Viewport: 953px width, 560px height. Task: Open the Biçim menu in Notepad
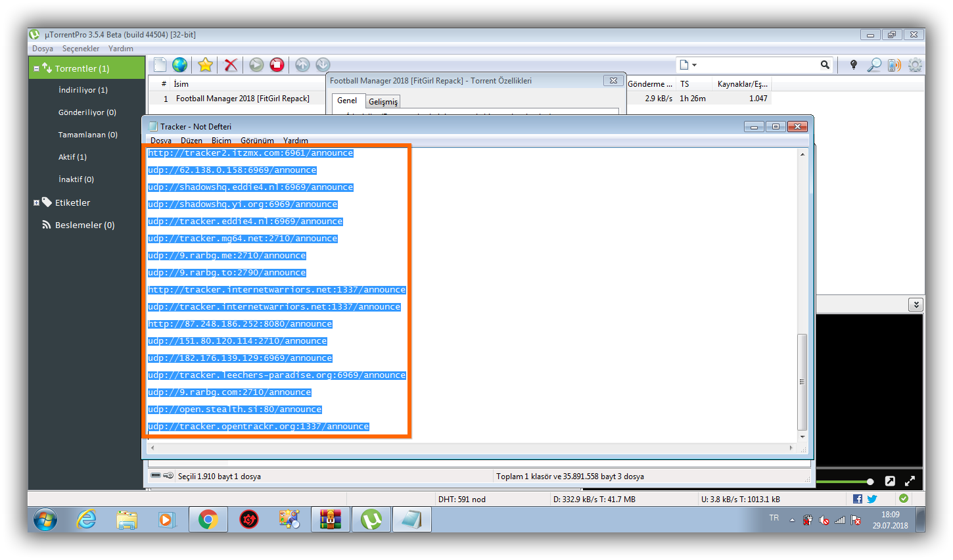(x=221, y=140)
